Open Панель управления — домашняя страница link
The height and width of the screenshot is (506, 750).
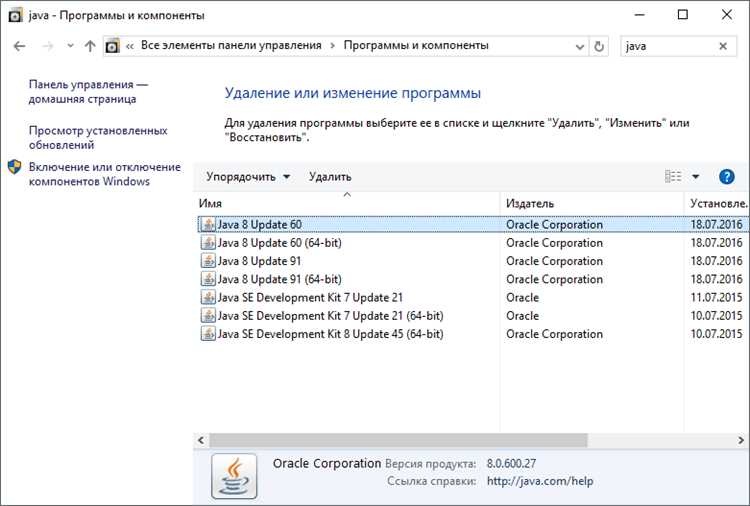pos(88,92)
